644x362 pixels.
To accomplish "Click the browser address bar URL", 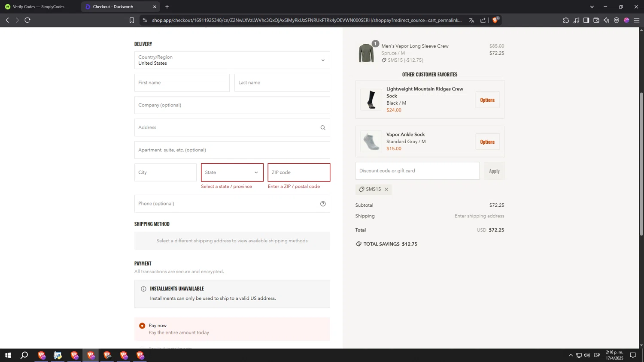I will [x=307, y=20].
